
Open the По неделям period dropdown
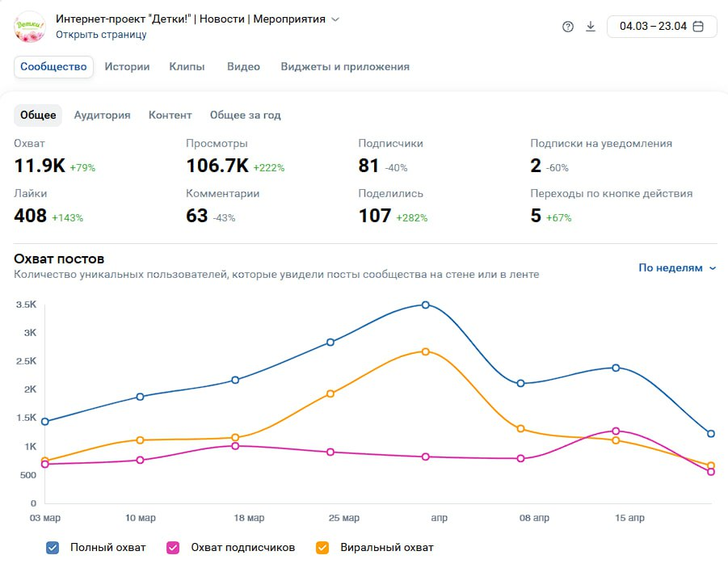677,268
